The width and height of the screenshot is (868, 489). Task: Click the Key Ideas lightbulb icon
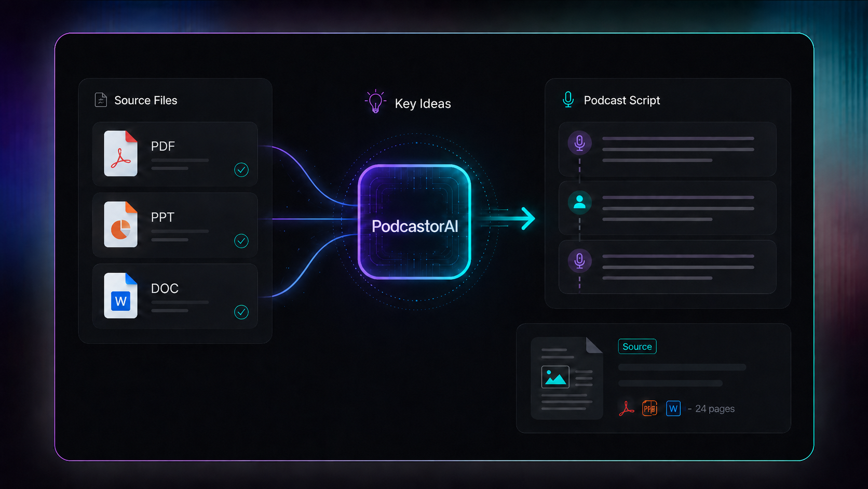tap(375, 101)
